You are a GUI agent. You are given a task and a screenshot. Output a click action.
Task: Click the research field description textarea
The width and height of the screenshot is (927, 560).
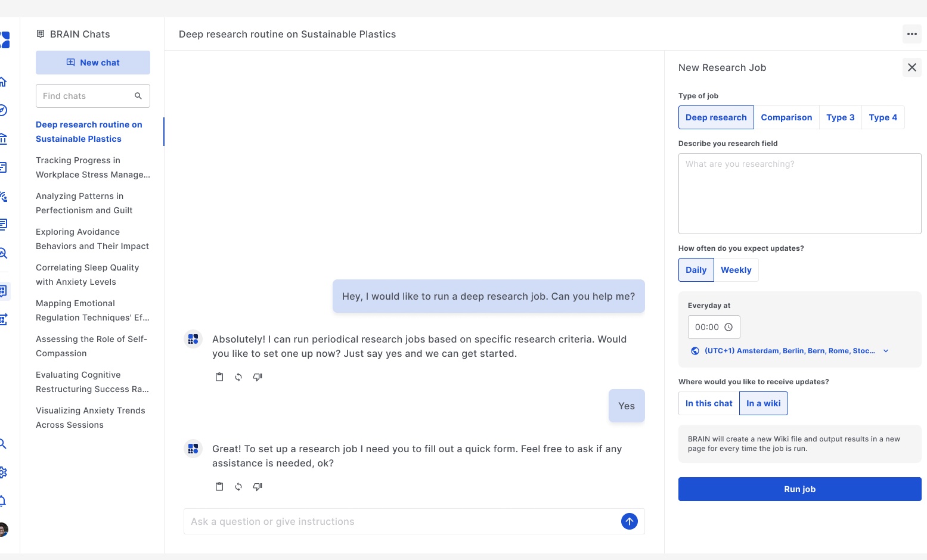point(800,194)
